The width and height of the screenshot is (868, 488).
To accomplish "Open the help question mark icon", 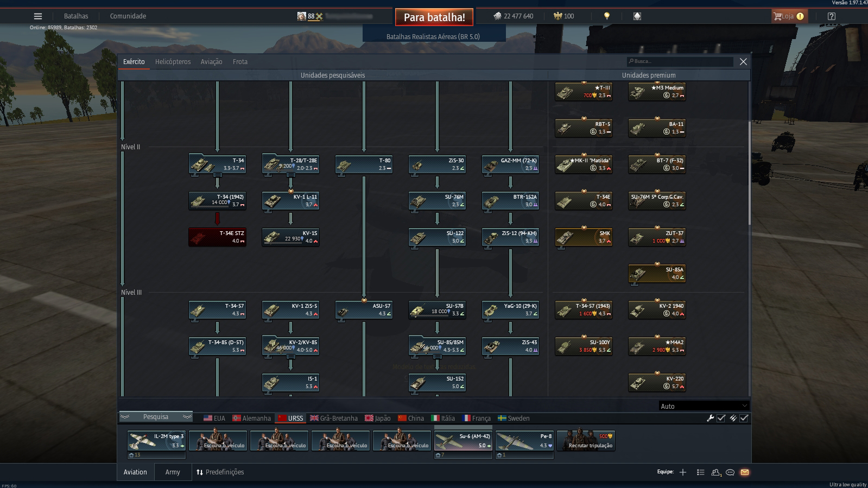I will 831,16.
